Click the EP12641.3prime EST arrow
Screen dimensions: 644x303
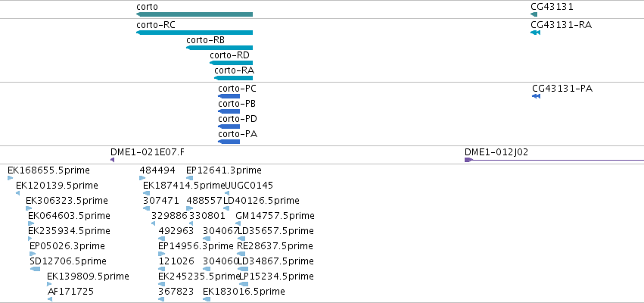coord(189,178)
